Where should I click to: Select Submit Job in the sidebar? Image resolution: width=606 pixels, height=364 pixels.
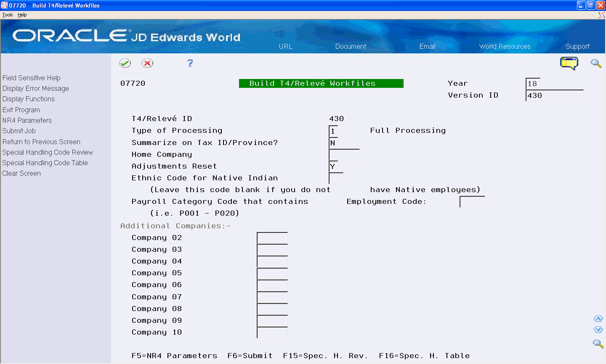pos(19,131)
